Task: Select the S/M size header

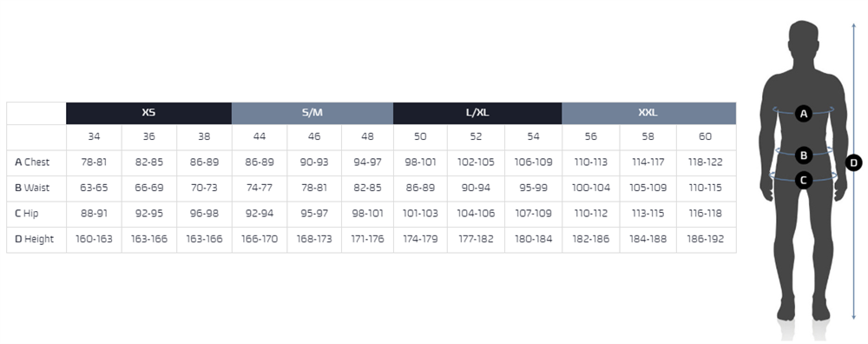Action: click(312, 113)
